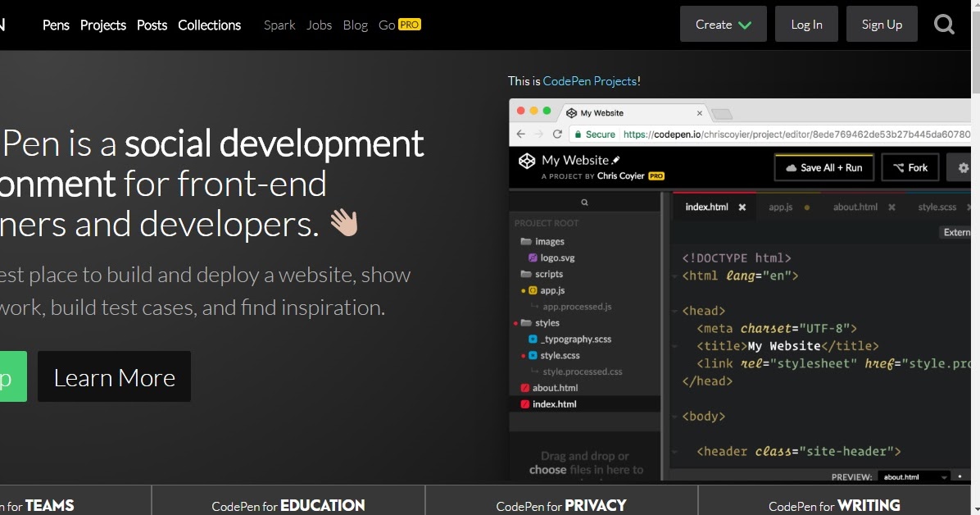Select app.js in the file tree
The height and width of the screenshot is (515, 980).
pyautogui.click(x=552, y=290)
